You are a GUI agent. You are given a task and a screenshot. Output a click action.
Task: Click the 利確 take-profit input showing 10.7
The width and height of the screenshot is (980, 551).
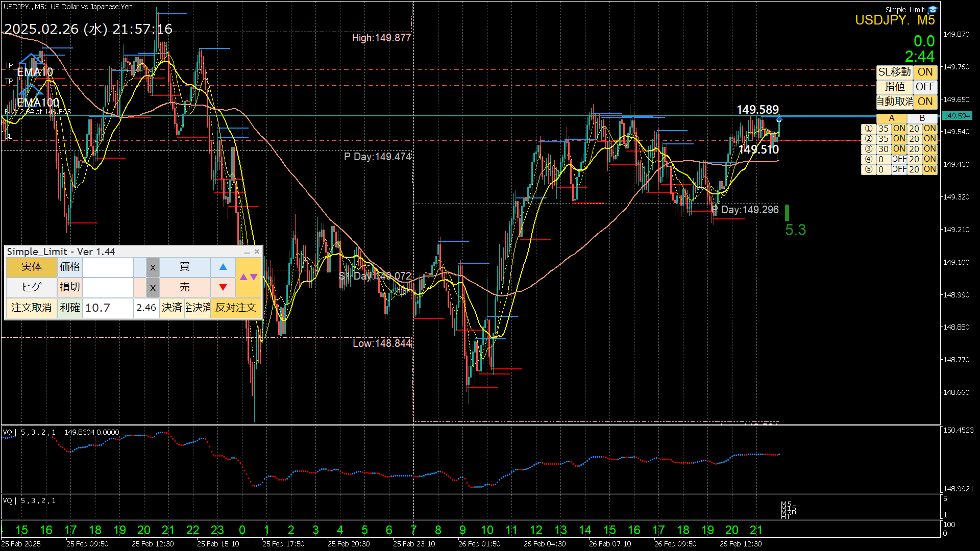coord(108,308)
